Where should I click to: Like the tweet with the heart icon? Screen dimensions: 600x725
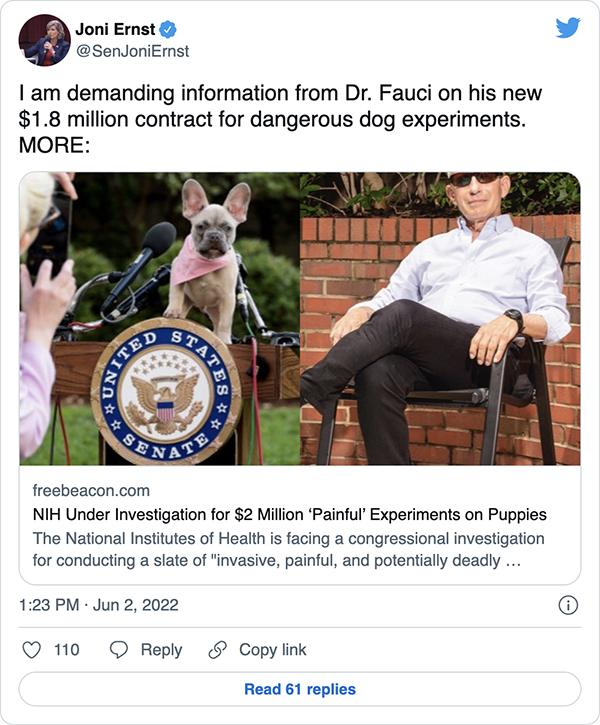31,650
